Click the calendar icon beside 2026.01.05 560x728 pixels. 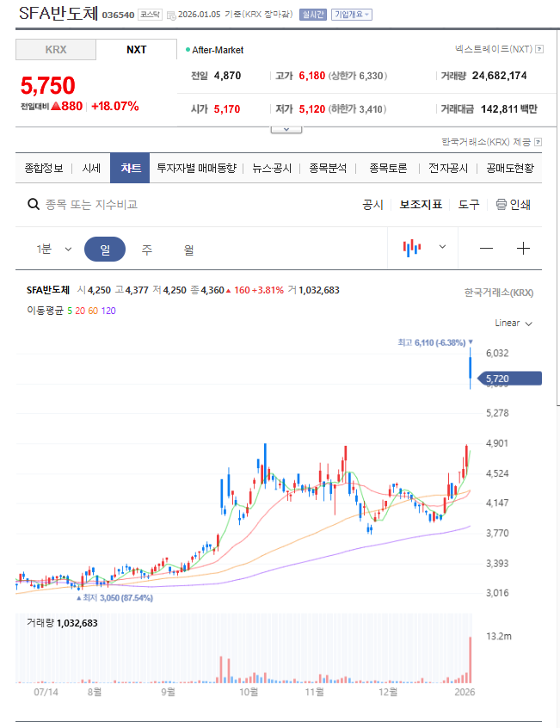pos(171,15)
